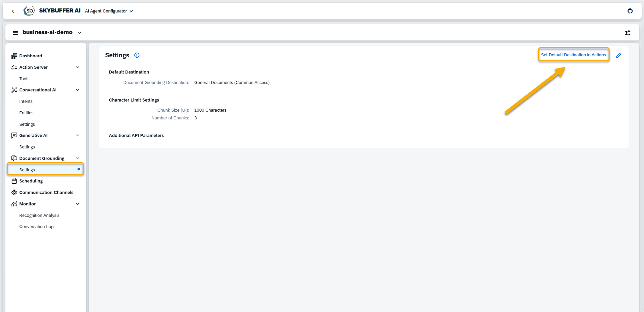The image size is (644, 312).
Task: Expand the business-ai-demo project dropdown
Action: coord(80,33)
